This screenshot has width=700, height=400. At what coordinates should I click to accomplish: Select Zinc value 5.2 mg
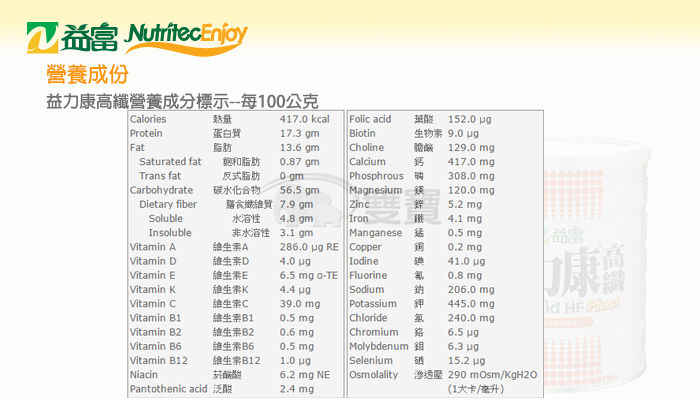tap(465, 204)
